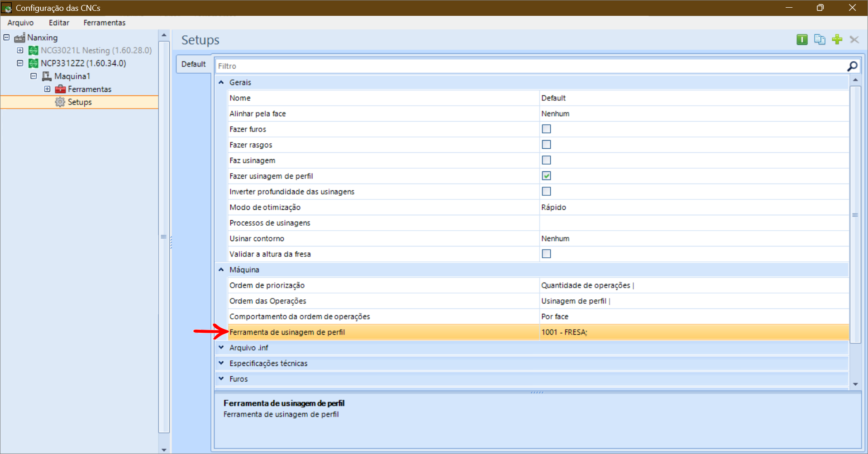
Task: Click the duplicate setup icon
Action: point(820,40)
